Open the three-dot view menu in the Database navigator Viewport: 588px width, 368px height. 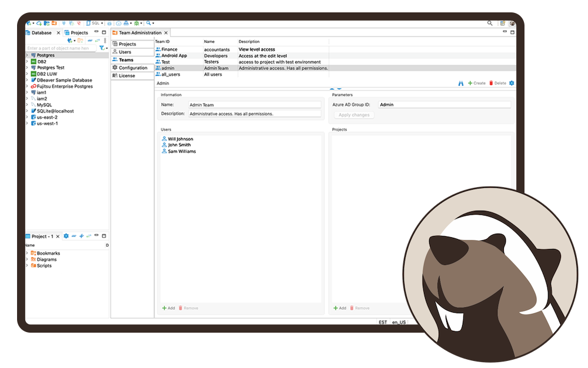pos(105,40)
